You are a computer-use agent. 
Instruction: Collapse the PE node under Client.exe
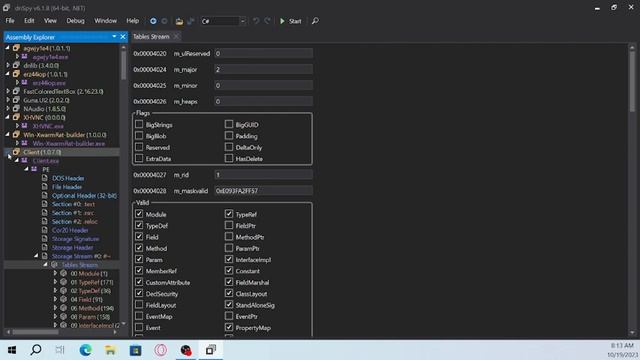click(x=26, y=169)
